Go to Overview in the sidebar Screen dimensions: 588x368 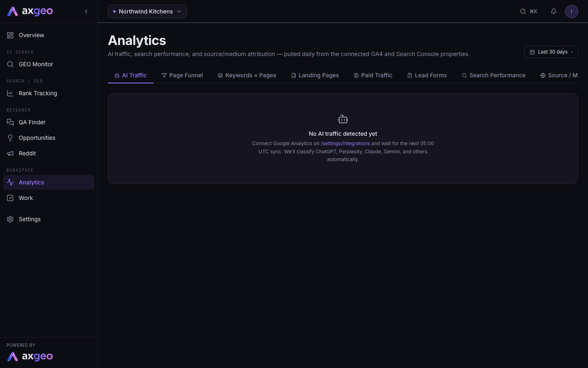click(x=49, y=35)
